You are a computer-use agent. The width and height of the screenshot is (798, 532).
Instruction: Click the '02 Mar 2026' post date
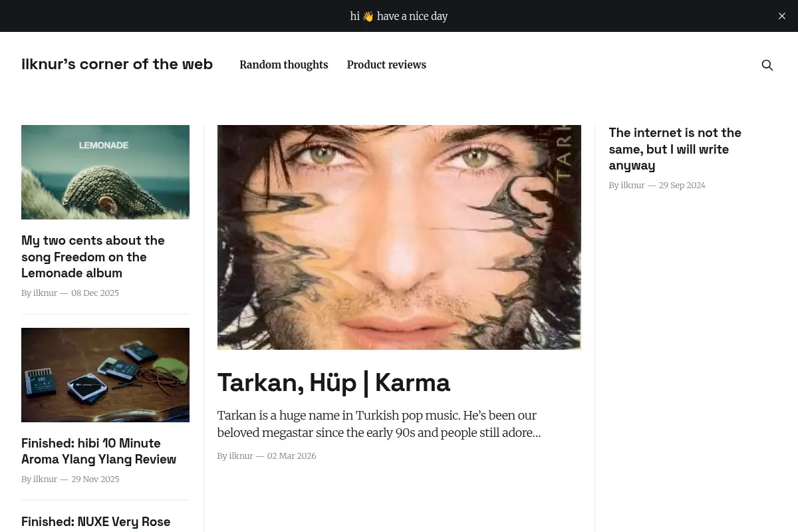tap(291, 456)
